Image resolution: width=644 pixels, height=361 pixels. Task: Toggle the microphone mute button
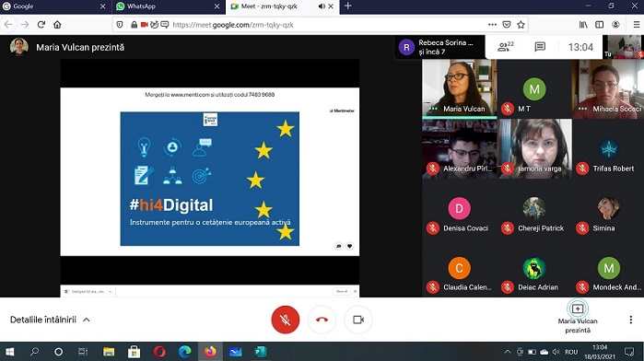click(285, 320)
